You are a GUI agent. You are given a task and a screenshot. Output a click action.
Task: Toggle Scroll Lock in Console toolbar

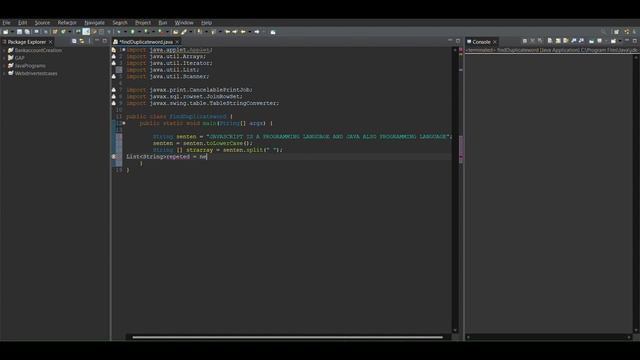coord(558,41)
